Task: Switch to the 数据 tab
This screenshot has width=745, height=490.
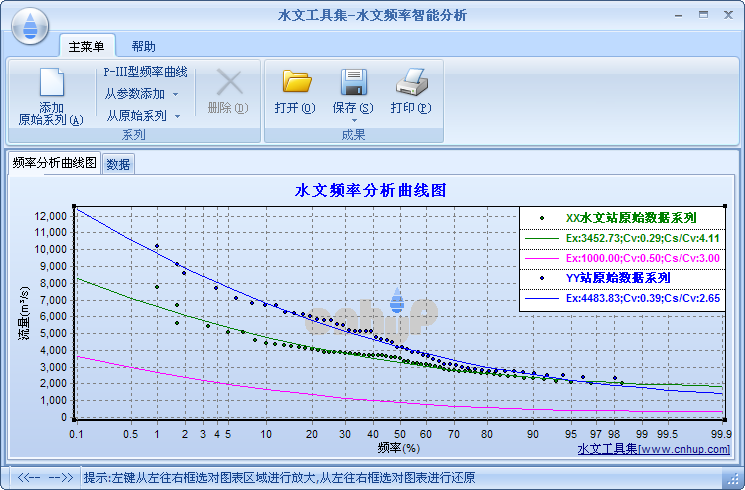Action: pyautogui.click(x=118, y=164)
